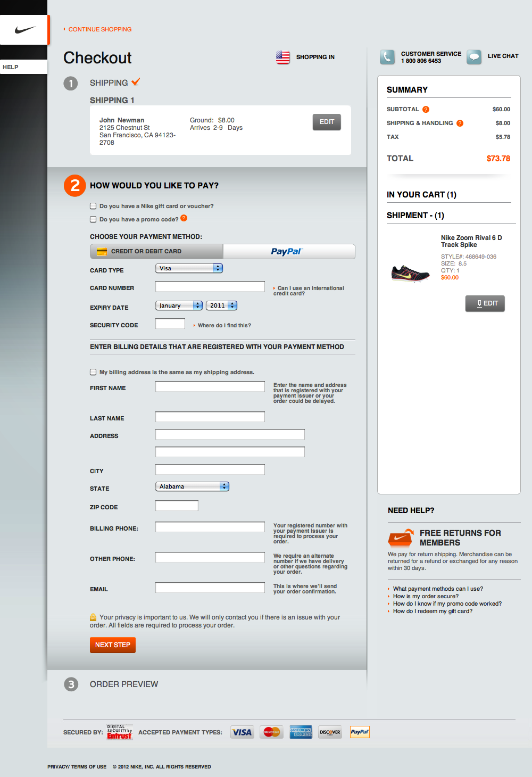Screen dimensions: 532x777
Task: Click the Nike Zoom Rival 6 D product name
Action: [471, 241]
